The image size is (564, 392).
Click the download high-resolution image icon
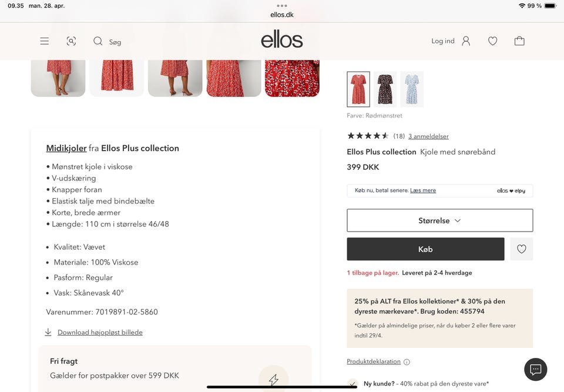[x=48, y=332]
